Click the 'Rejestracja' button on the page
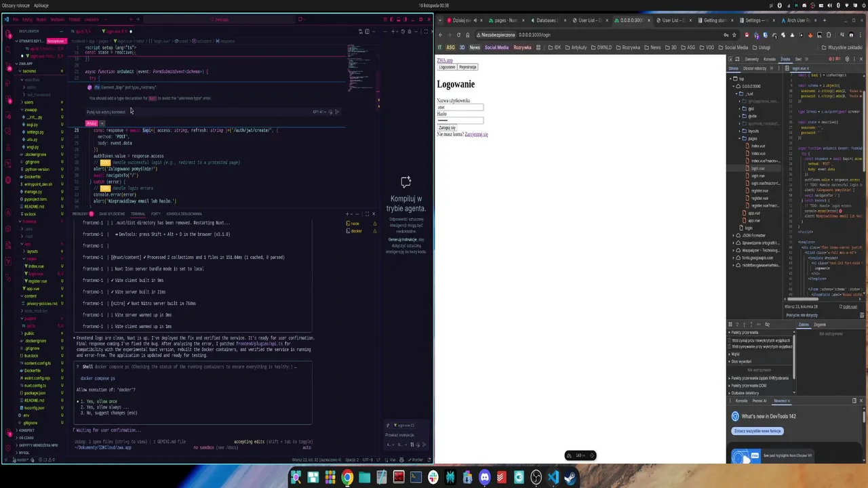The width and height of the screenshot is (868, 488). click(x=468, y=67)
